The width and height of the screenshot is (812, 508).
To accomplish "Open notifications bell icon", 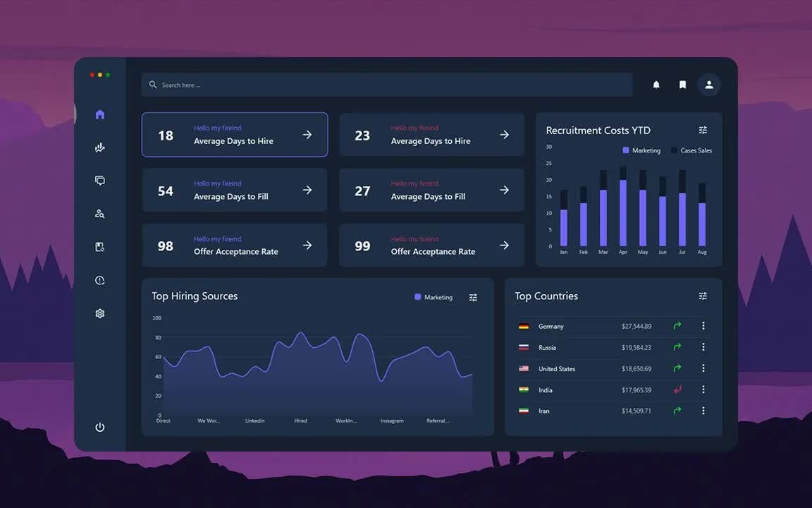I will tap(656, 85).
